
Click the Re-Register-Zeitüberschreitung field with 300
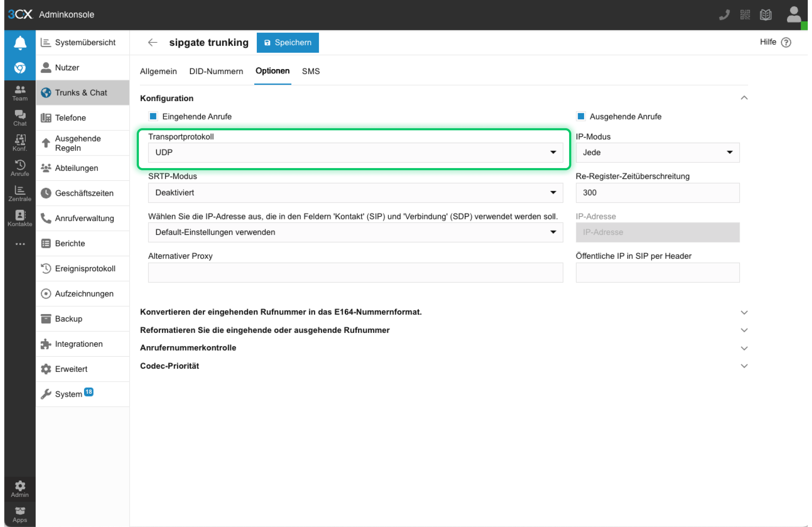tap(657, 193)
